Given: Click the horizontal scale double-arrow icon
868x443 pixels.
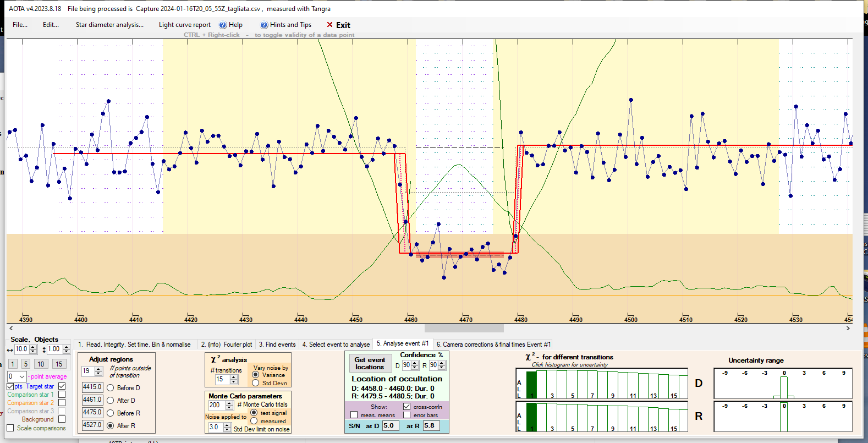Looking at the screenshot, I should click(10, 350).
